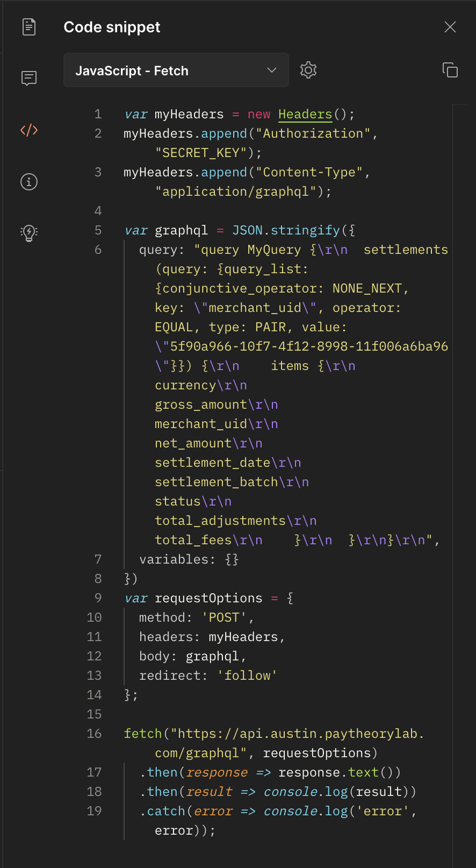Click the "Authorization" string on line 2
The width and height of the screenshot is (476, 868).
point(313,133)
